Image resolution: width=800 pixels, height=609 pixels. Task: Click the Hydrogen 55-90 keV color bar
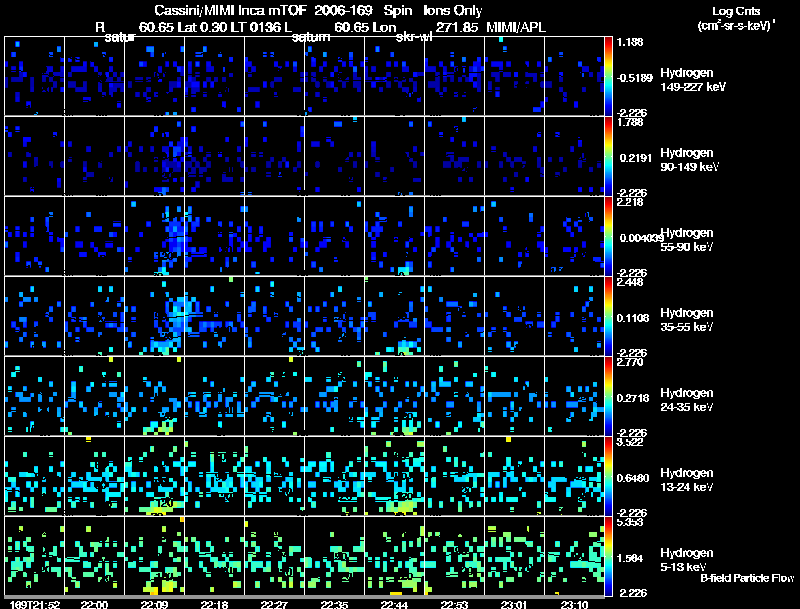(610, 235)
